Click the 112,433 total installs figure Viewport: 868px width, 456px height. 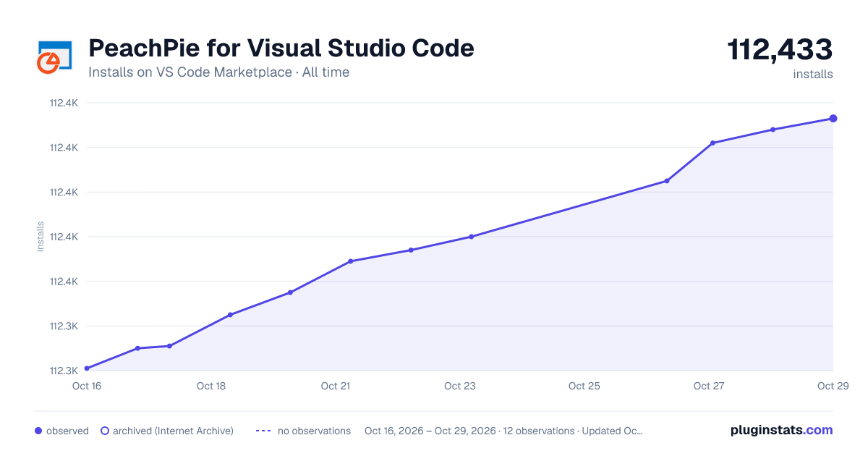click(780, 50)
